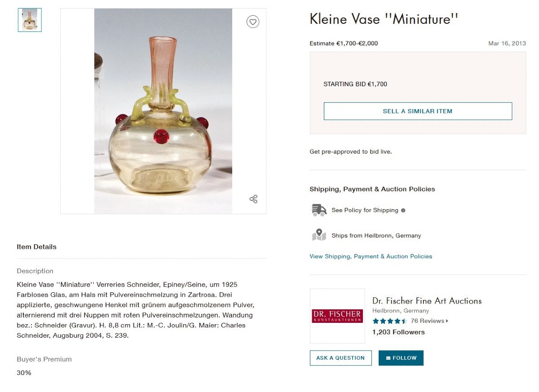Toggle Follow for Dr. Fischer Fine Art Auctions
Screen dimensions: 539x392
pos(401,358)
